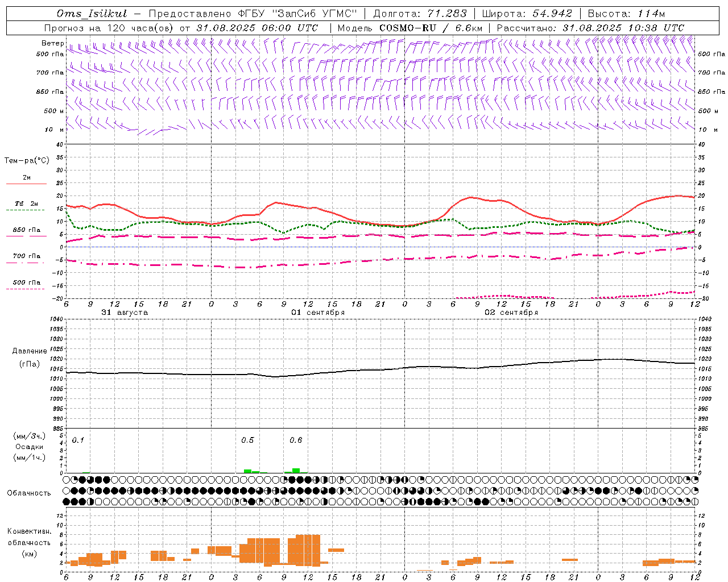Click the precipitation value 0.5

247,440
